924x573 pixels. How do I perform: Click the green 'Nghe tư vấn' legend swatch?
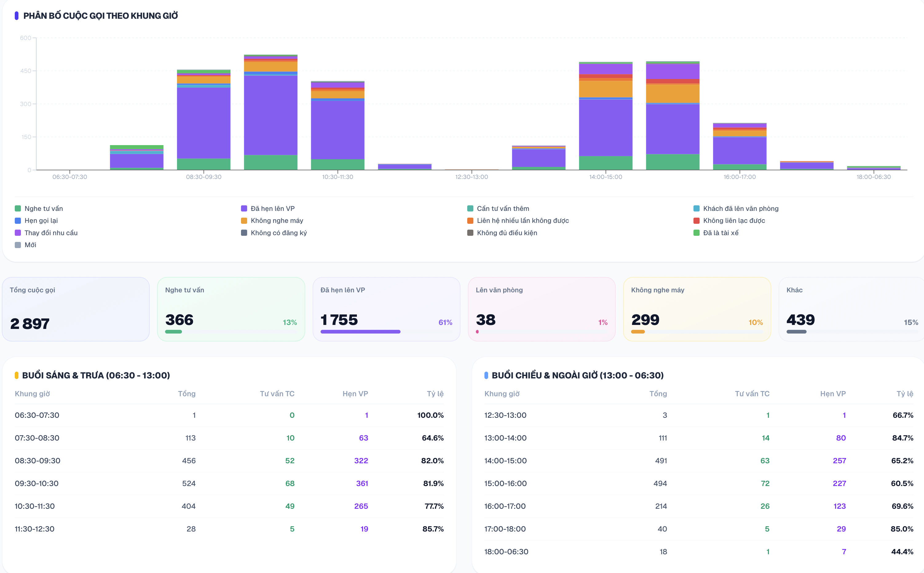[x=18, y=208]
